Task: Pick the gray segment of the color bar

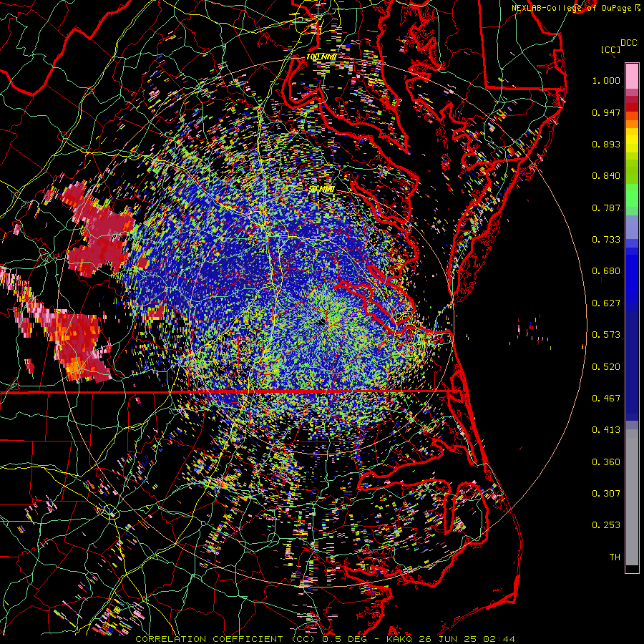Action: tap(632, 497)
